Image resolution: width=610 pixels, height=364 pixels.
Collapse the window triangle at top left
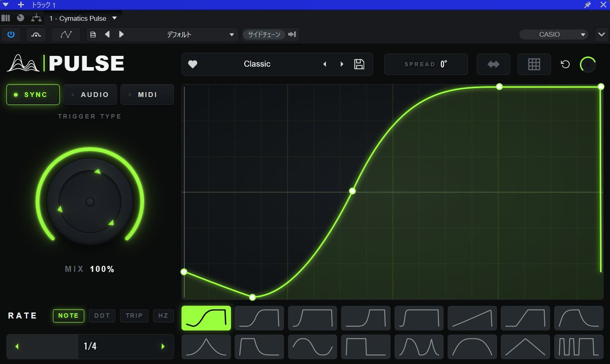(6, 5)
